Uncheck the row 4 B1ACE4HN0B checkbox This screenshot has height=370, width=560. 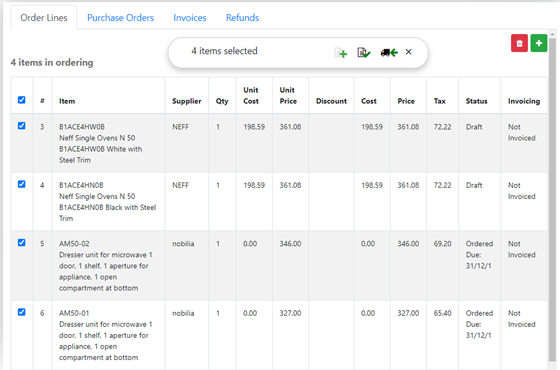[x=21, y=184]
